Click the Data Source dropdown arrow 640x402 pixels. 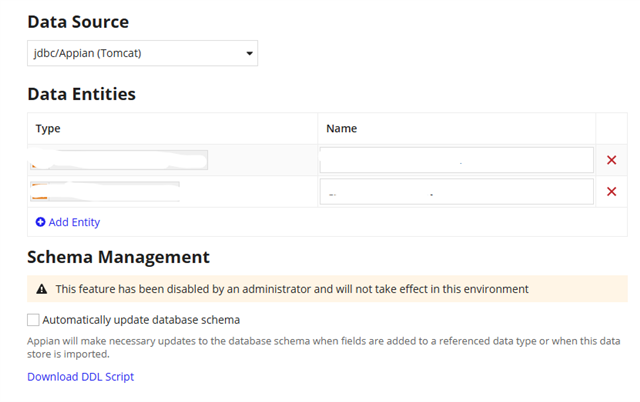point(249,53)
